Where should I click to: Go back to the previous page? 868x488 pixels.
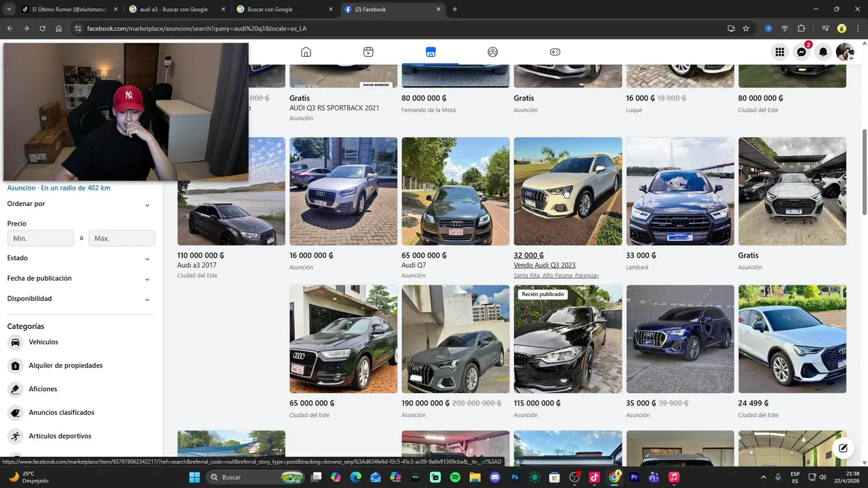pos(10,28)
